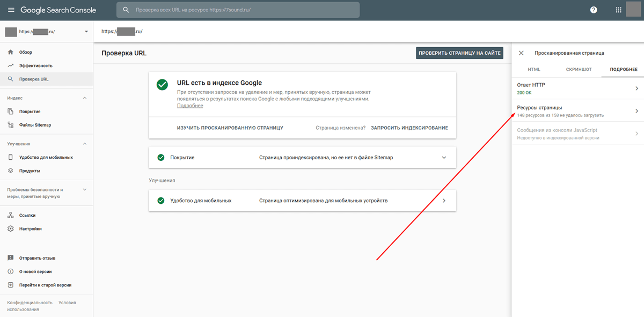The height and width of the screenshot is (317, 644).
Task: Close the Просканированная страница panel
Action: coord(521,53)
